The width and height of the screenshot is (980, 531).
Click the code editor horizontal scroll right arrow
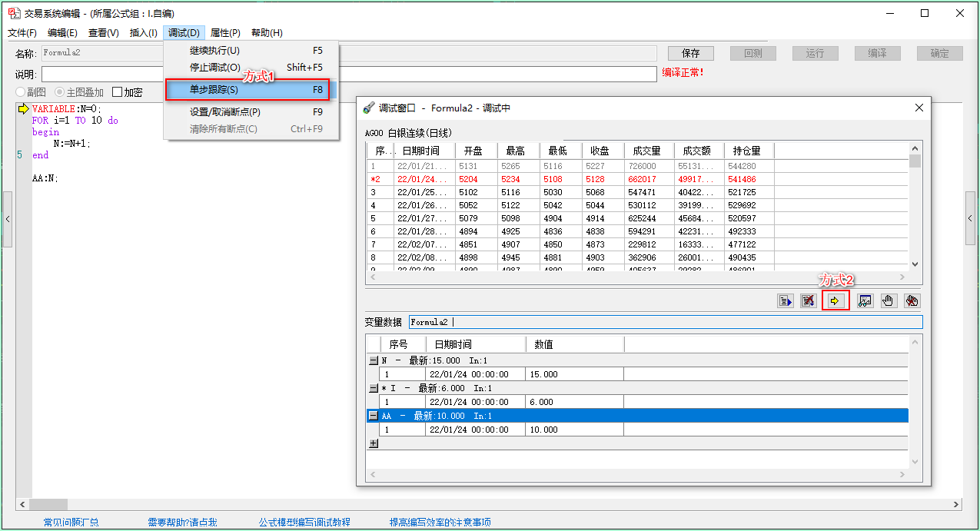[x=956, y=505]
